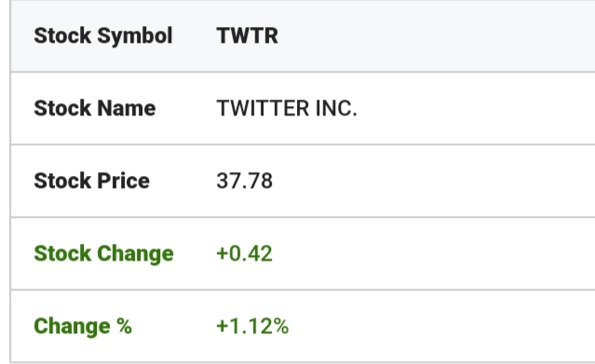This screenshot has width=595, height=364.
Task: Click the Stock Name label
Action: click(95, 108)
